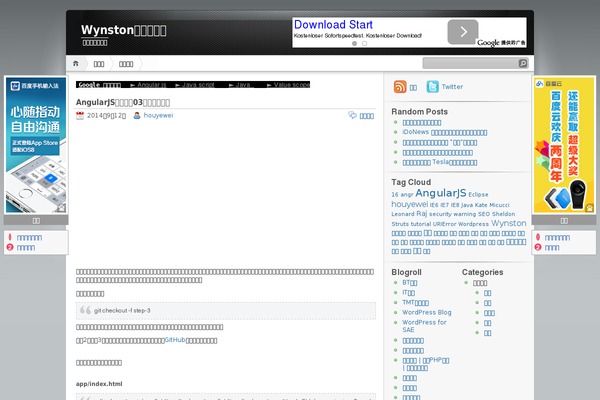Image resolution: width=600 pixels, height=400 pixels.
Task: Select second carousel dot in top ad
Action: pyautogui.click(x=364, y=43)
